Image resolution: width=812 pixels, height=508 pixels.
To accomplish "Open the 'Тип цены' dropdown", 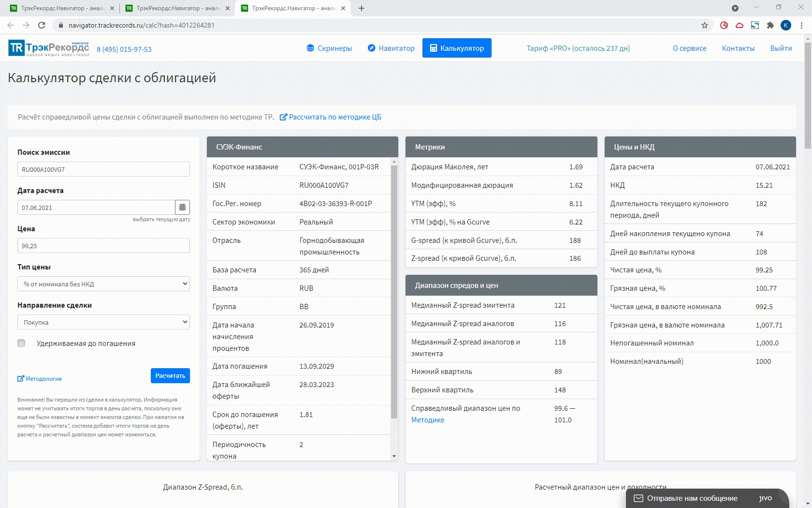I will click(x=103, y=284).
